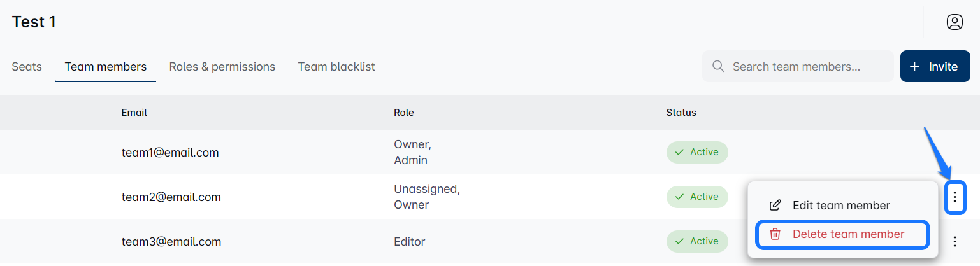Open three-dot menu for team3@email.com
This screenshot has height=266, width=980.
[954, 242]
